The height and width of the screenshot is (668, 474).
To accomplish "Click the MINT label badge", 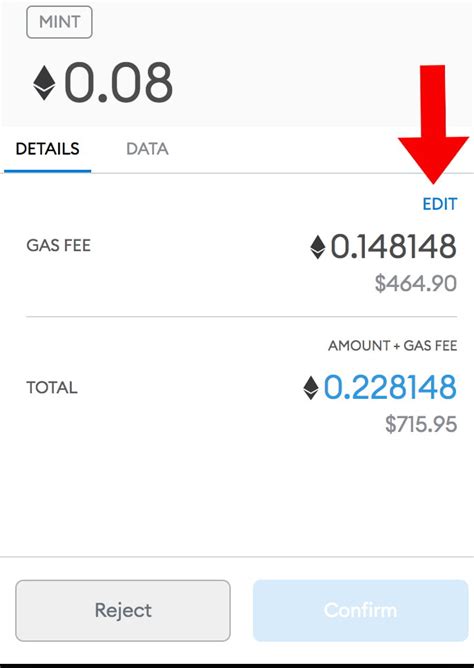I will (59, 22).
